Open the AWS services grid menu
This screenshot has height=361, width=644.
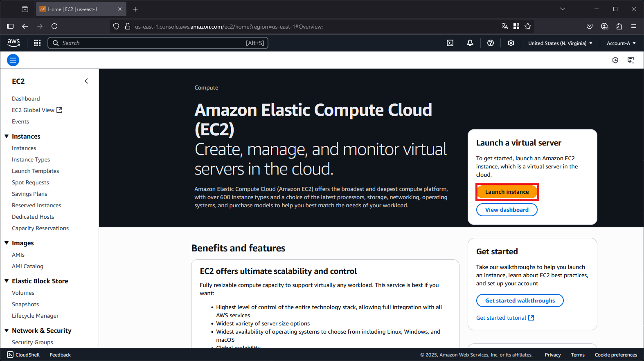37,43
